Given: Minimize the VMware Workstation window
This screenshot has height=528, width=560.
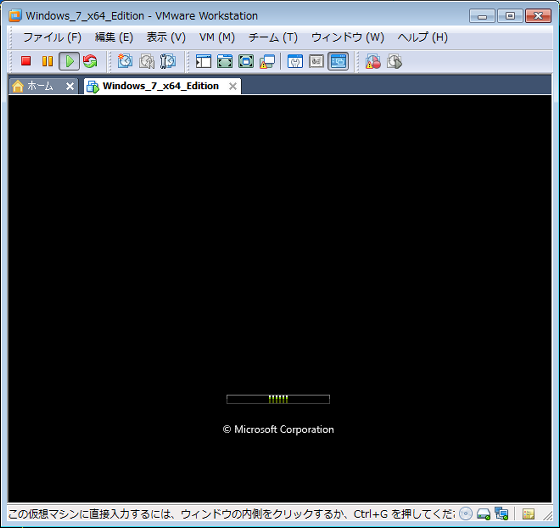Looking at the screenshot, I should coord(482,16).
